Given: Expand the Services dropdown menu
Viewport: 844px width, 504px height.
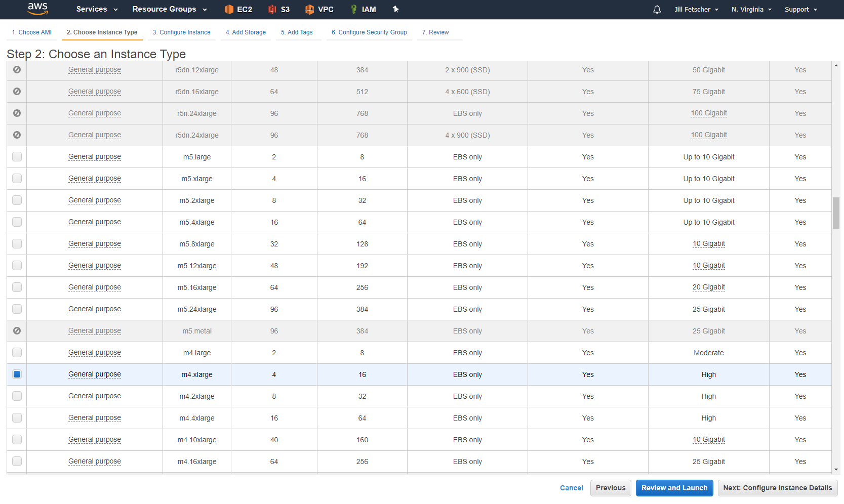Looking at the screenshot, I should click(97, 9).
